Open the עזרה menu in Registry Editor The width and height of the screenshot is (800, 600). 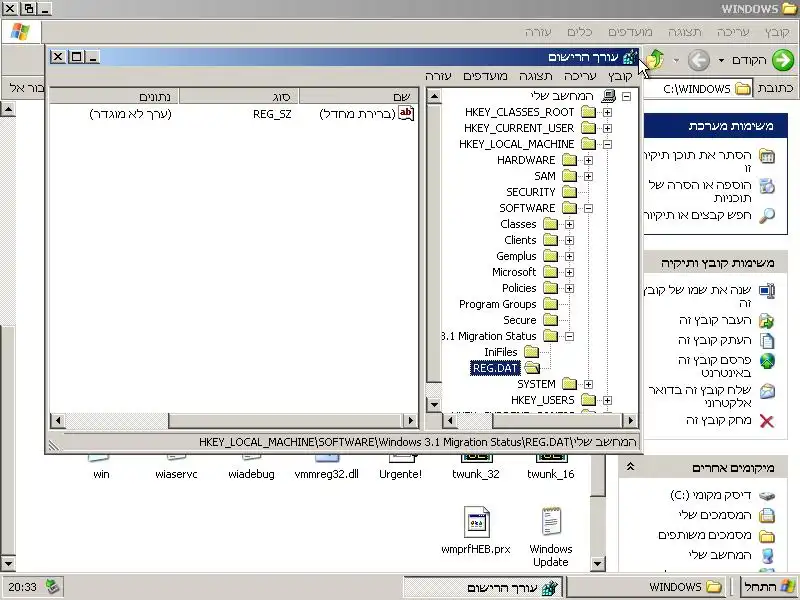pyautogui.click(x=438, y=76)
